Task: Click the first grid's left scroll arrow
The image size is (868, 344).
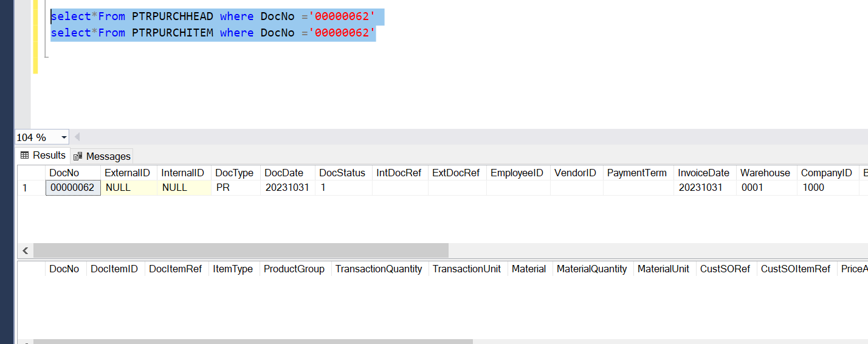Action: (x=26, y=250)
